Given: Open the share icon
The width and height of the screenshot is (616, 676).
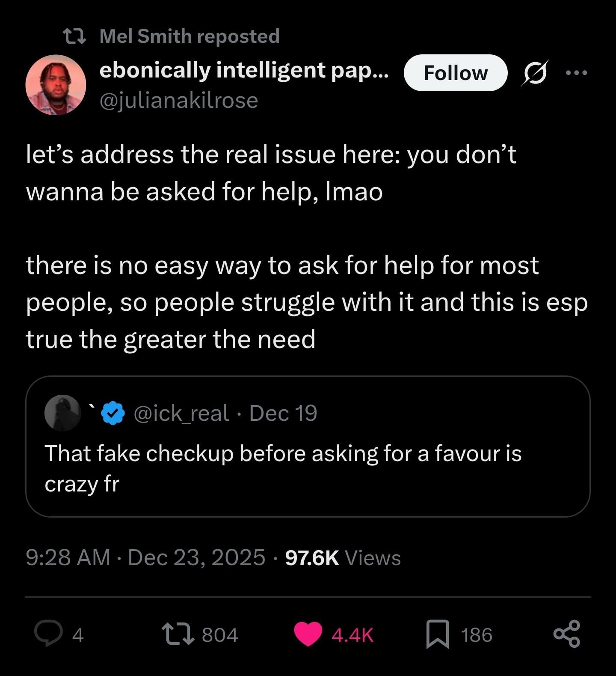Looking at the screenshot, I should click(x=567, y=634).
